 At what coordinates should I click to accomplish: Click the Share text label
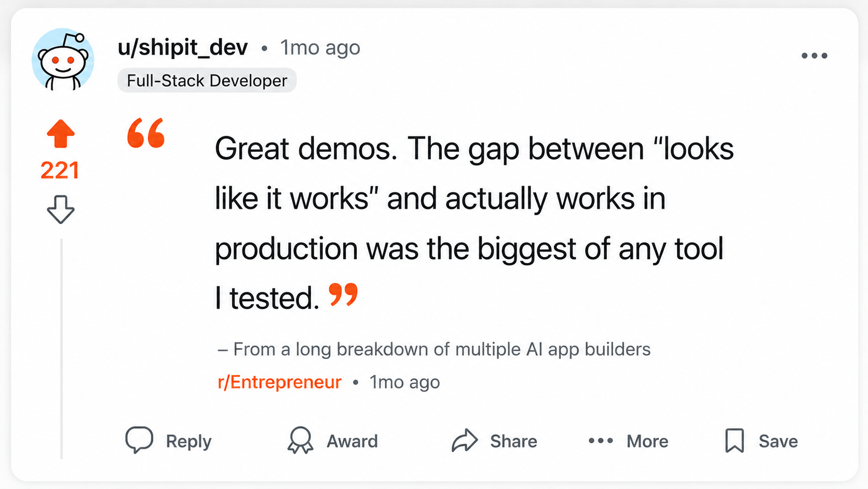pyautogui.click(x=513, y=441)
